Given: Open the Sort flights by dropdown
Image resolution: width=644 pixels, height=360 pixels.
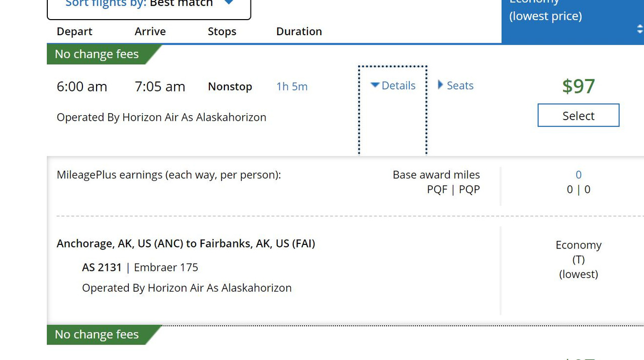Looking at the screenshot, I should point(148,6).
